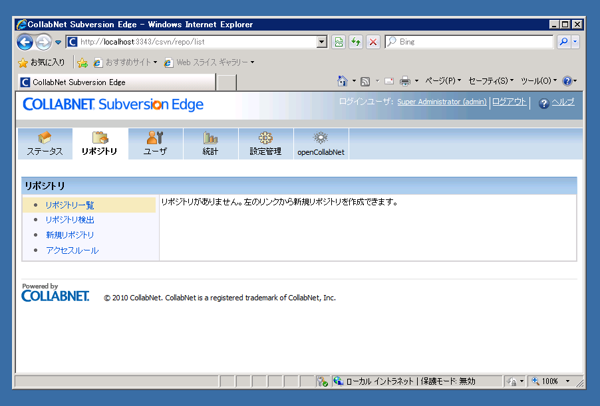Click the browser Forward arrow button
The image size is (600, 406).
pos(43,42)
